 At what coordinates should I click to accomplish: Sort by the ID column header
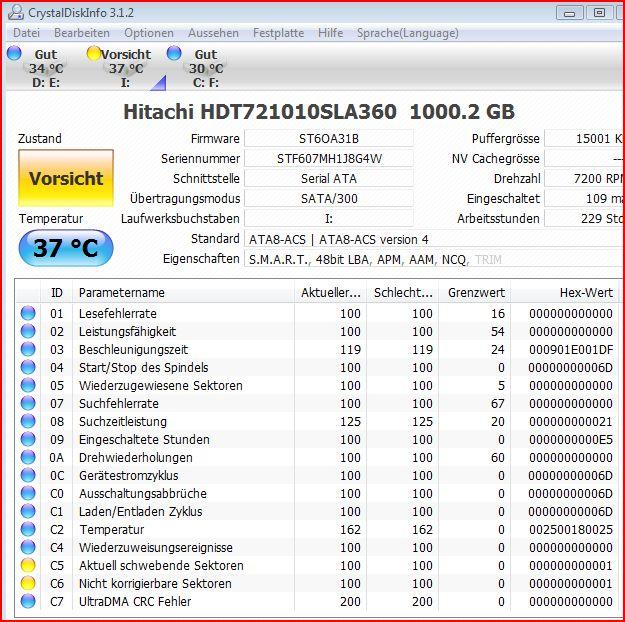(x=57, y=293)
